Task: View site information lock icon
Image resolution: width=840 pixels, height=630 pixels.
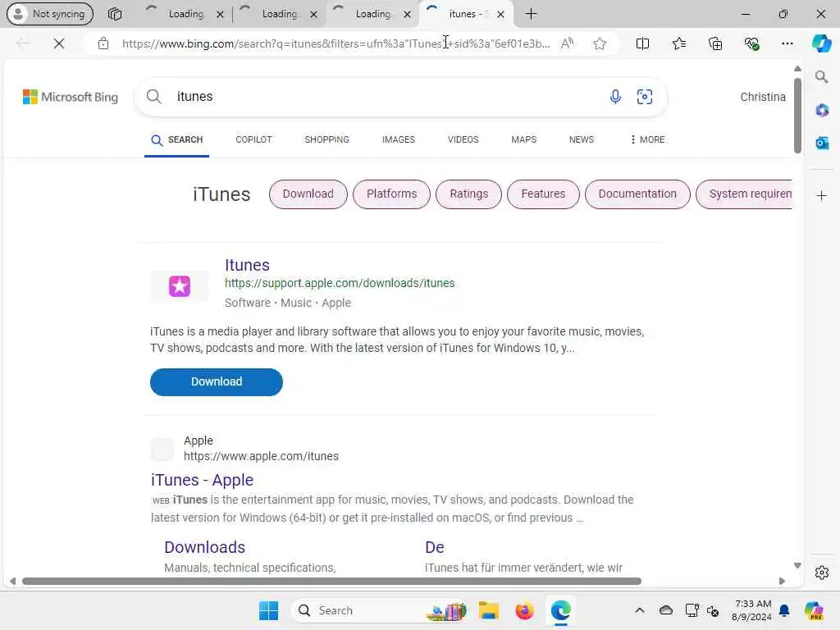Action: click(103, 43)
